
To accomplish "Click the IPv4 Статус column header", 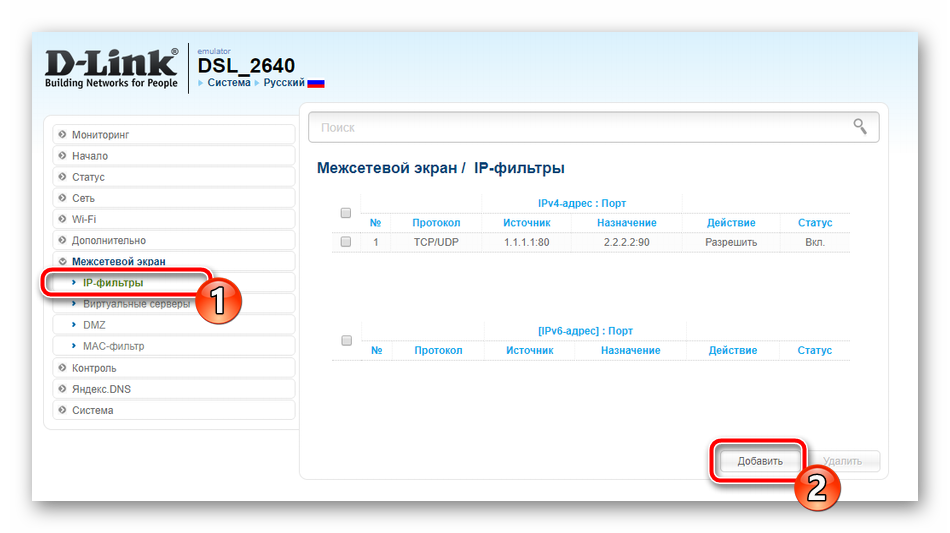I will point(815,223).
